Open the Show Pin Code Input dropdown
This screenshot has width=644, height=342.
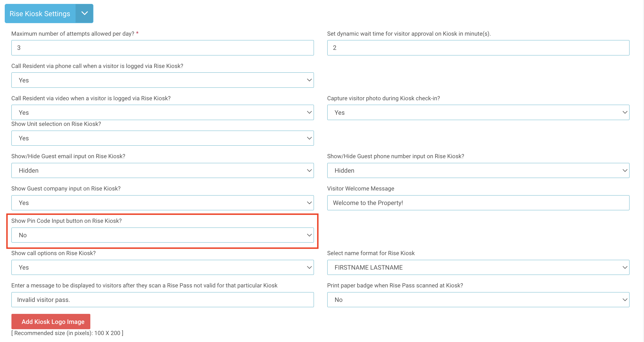(x=162, y=235)
